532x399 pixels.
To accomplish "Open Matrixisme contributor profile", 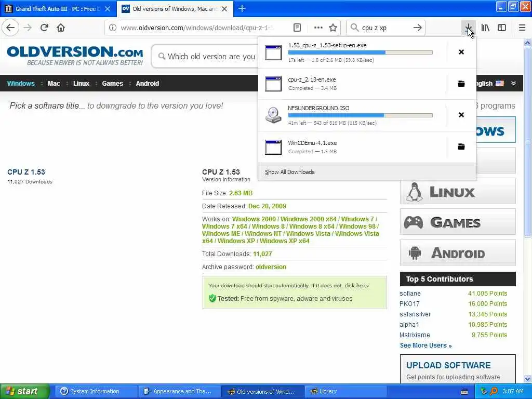I will pyautogui.click(x=415, y=335).
